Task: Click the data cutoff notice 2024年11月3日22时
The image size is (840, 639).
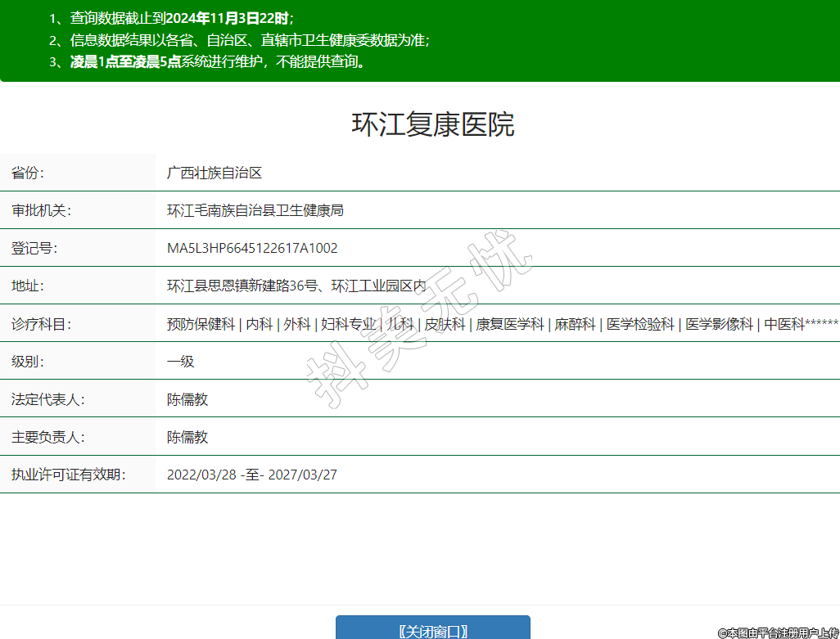Action: 227,18
